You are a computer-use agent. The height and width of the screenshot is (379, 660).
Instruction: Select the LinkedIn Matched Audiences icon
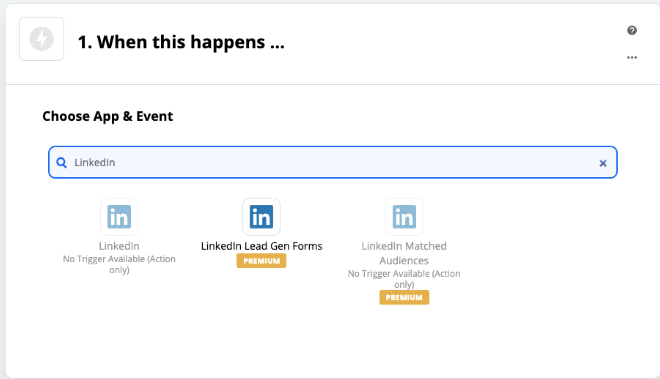pyautogui.click(x=404, y=217)
